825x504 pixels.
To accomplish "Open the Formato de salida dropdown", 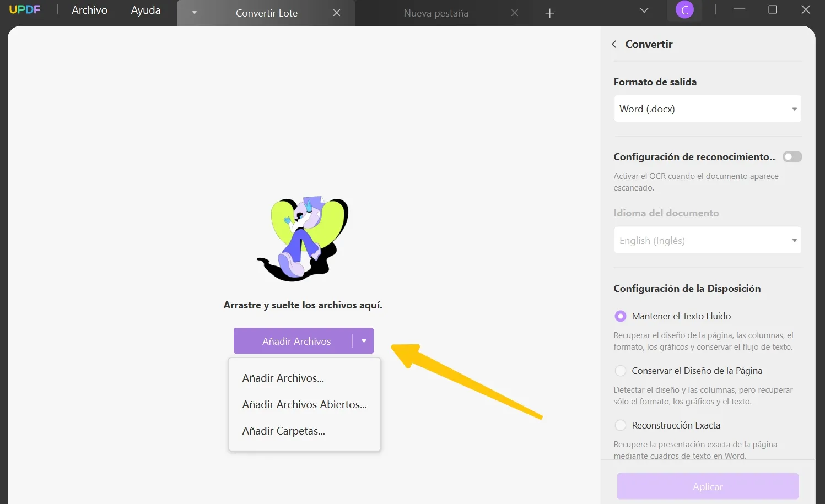I will (x=708, y=109).
